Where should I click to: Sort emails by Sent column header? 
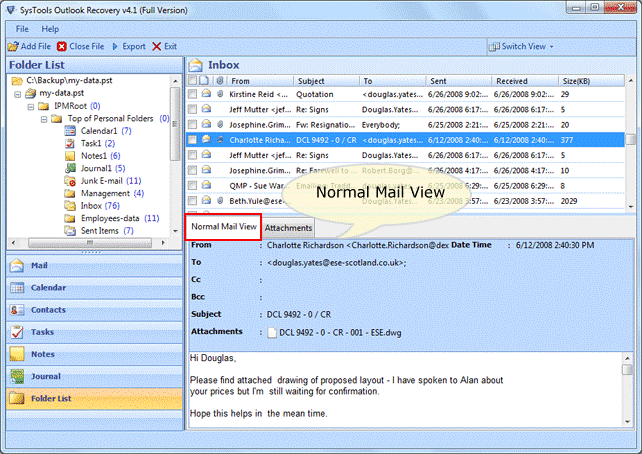(x=459, y=81)
